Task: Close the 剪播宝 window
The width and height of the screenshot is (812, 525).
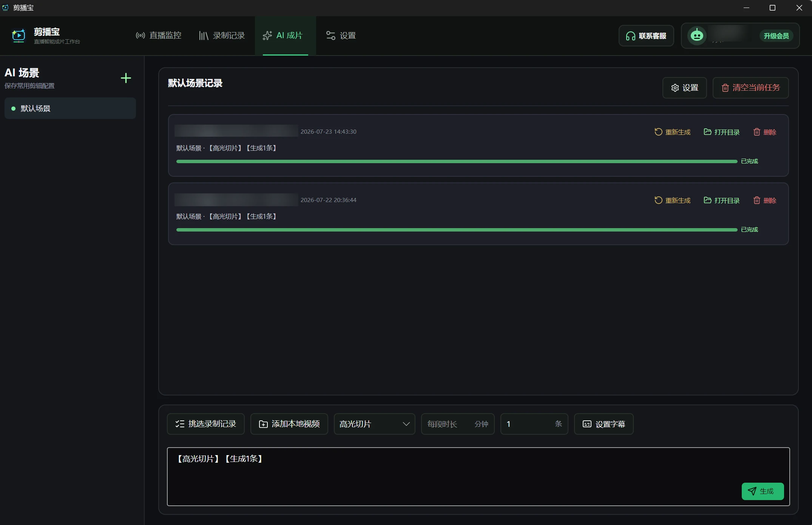Action: pyautogui.click(x=799, y=8)
